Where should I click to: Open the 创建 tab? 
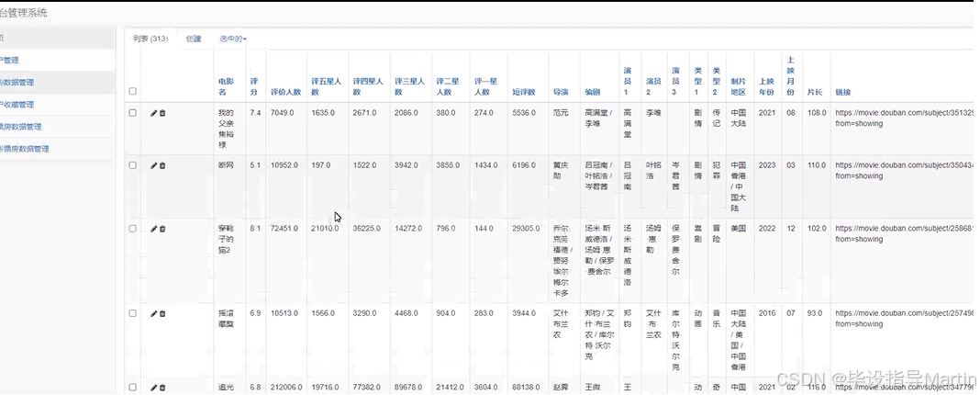(x=194, y=39)
